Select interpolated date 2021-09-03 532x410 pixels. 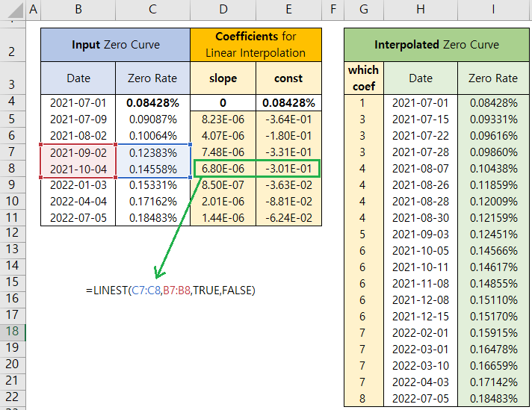pyautogui.click(x=421, y=234)
